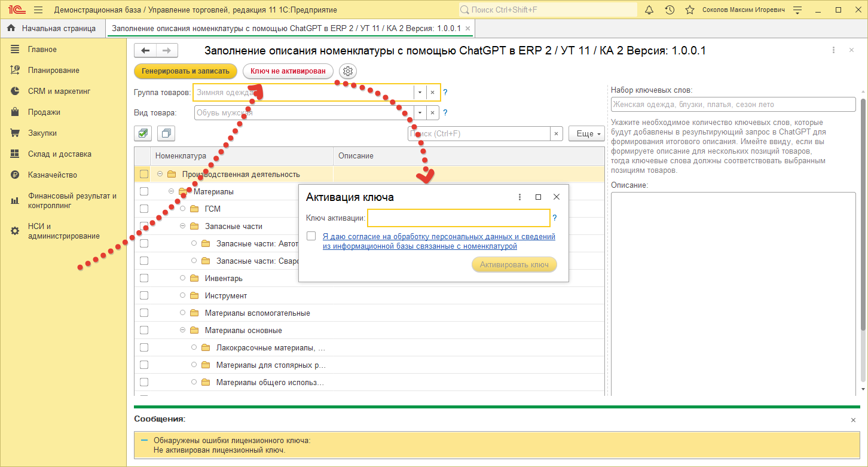Open favorites star icon
The image size is (868, 467).
pyautogui.click(x=690, y=10)
